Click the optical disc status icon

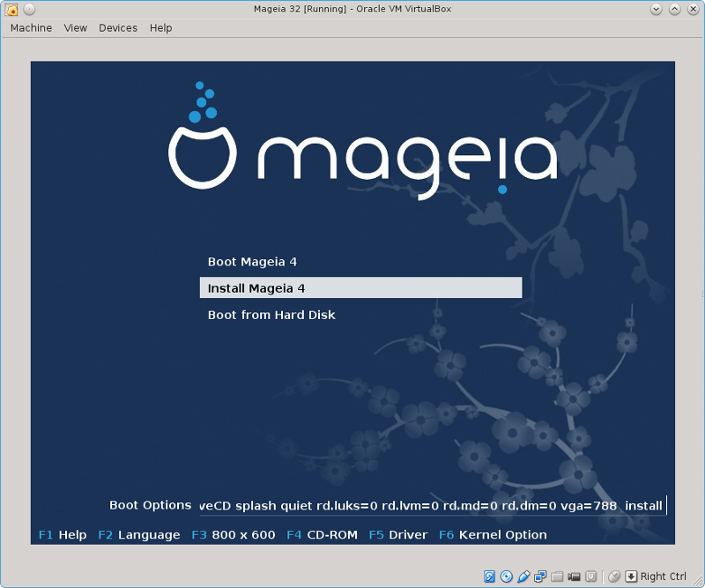click(506, 577)
